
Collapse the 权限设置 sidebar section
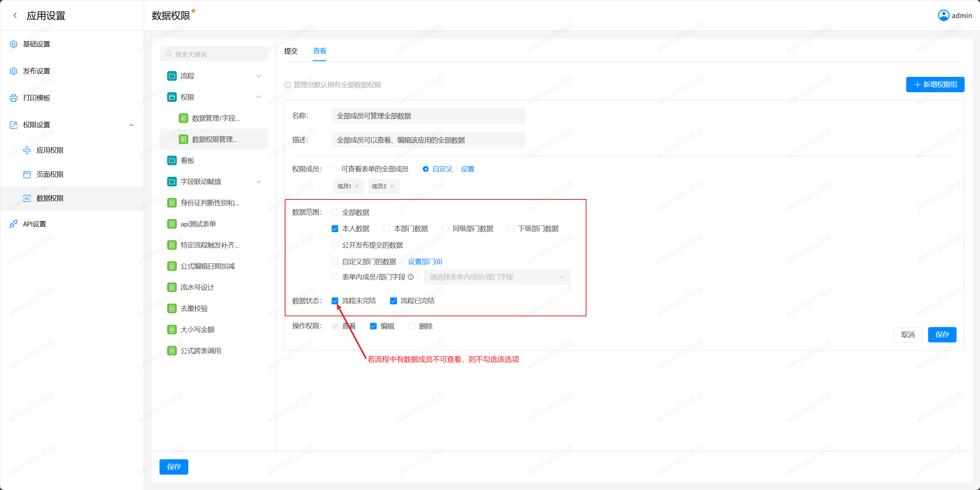pos(131,125)
